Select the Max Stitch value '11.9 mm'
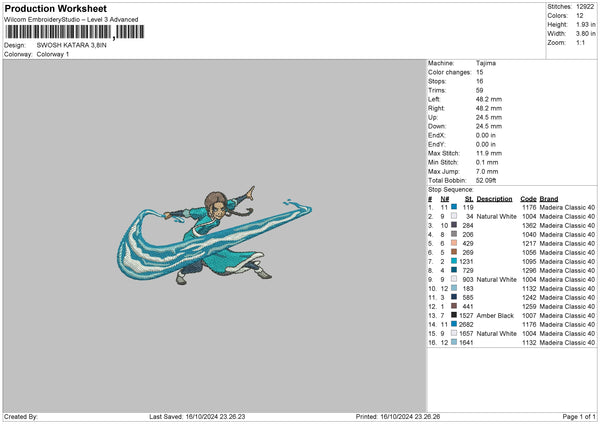Image resolution: width=600 pixels, height=424 pixels. [487, 153]
